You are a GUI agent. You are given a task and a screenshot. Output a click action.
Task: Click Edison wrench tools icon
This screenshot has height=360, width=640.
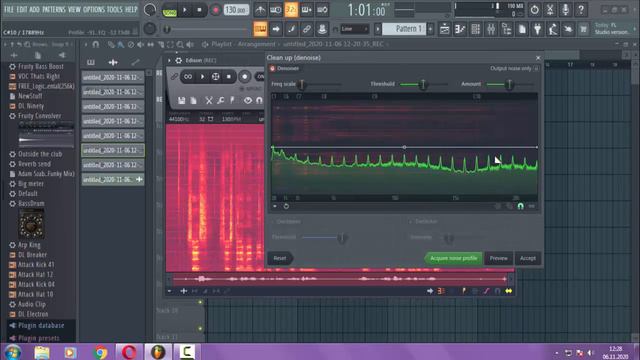click(x=220, y=100)
